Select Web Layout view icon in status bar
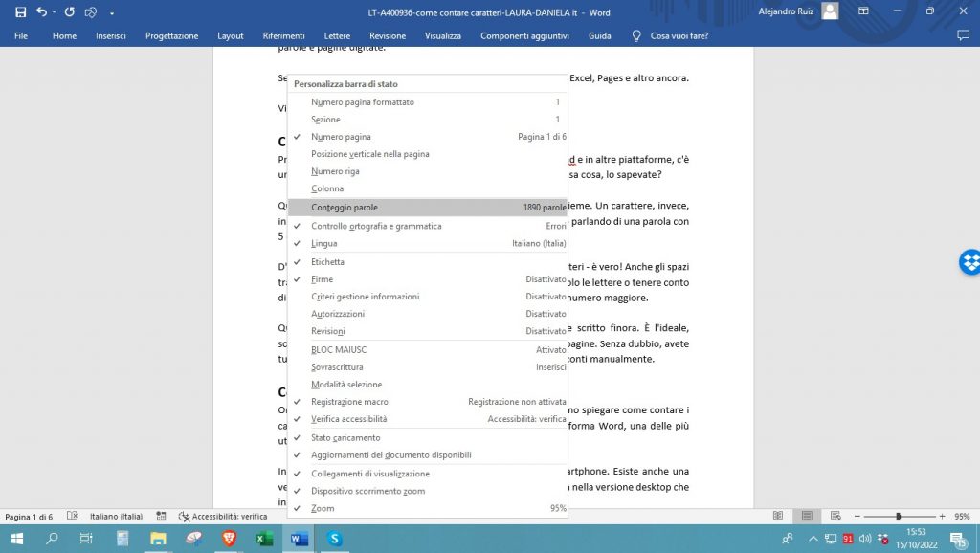The height and width of the screenshot is (553, 980). 835,516
